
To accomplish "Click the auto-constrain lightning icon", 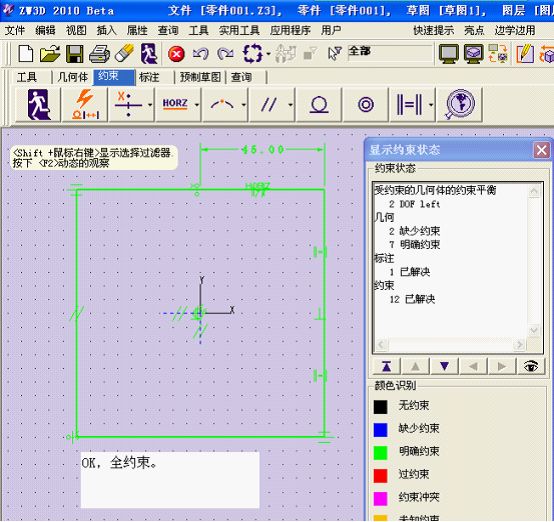I will [x=85, y=105].
